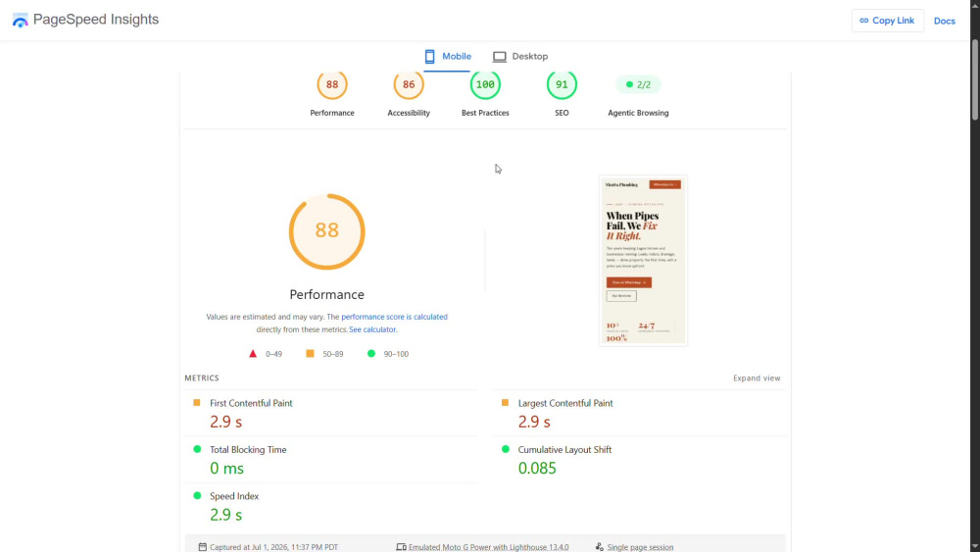
Task: Select the Performance category label
Action: pos(332,113)
